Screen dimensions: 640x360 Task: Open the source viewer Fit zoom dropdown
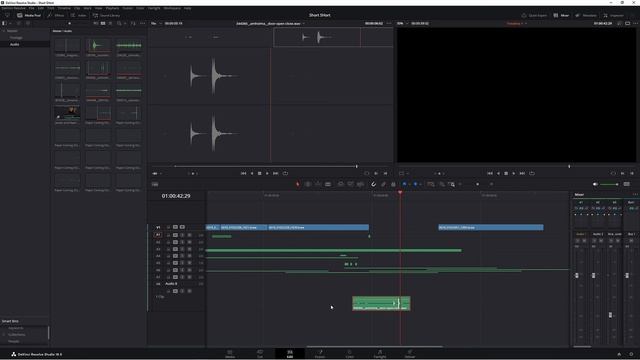click(156, 23)
